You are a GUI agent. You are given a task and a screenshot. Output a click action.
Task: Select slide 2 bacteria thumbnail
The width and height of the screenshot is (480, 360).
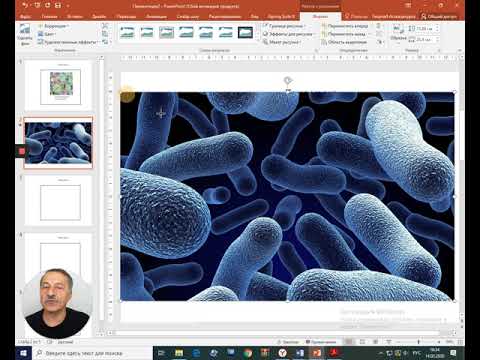pos(58,143)
